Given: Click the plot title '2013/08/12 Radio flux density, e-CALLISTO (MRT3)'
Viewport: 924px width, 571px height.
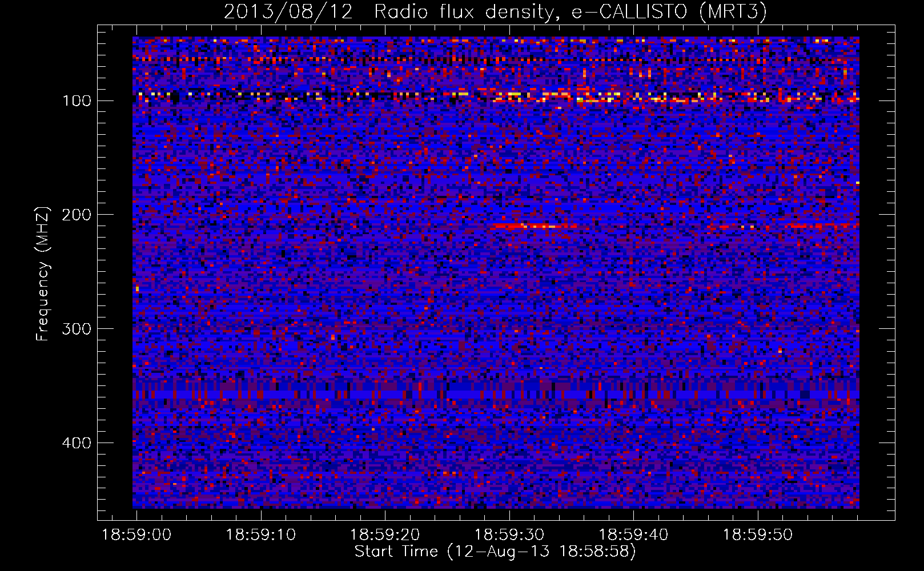Looking at the screenshot, I should tap(495, 12).
